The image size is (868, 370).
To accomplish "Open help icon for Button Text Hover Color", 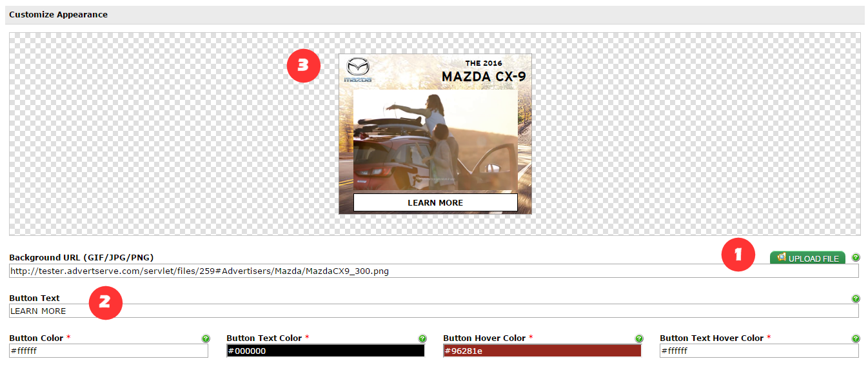I will pyautogui.click(x=856, y=338).
